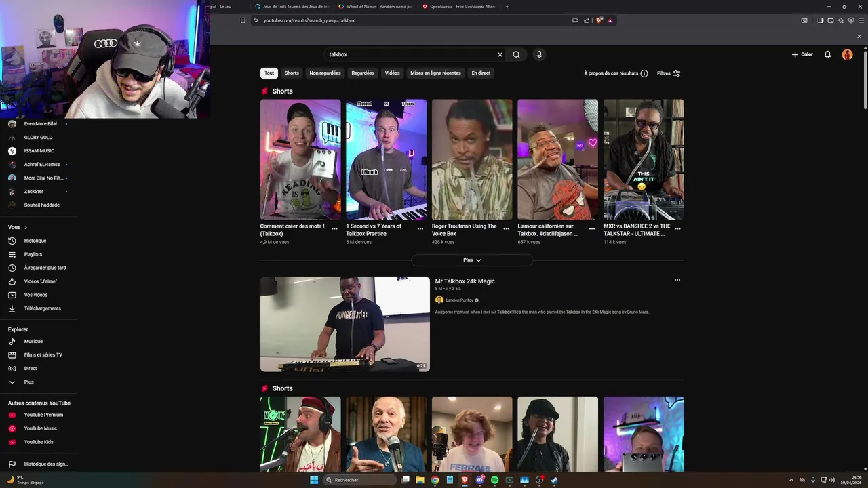Open Mr Talkbox 24k Magic title
This screenshot has width=868, height=488.
pyautogui.click(x=465, y=281)
